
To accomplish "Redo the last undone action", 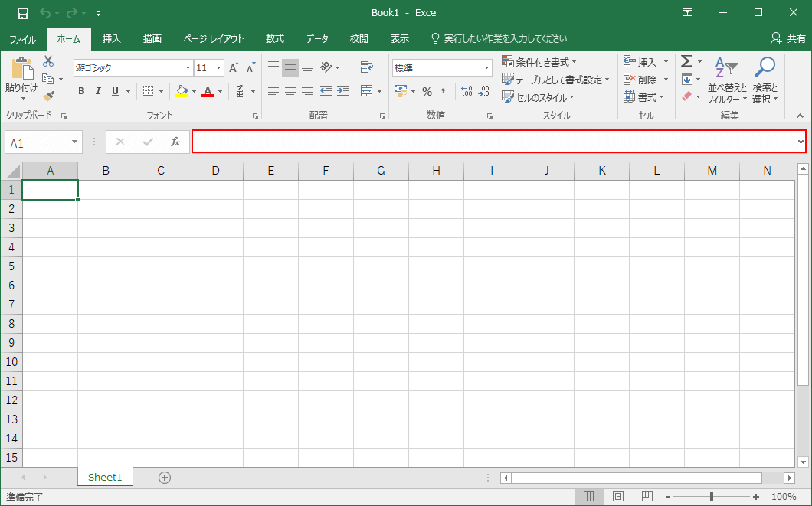I will click(72, 13).
